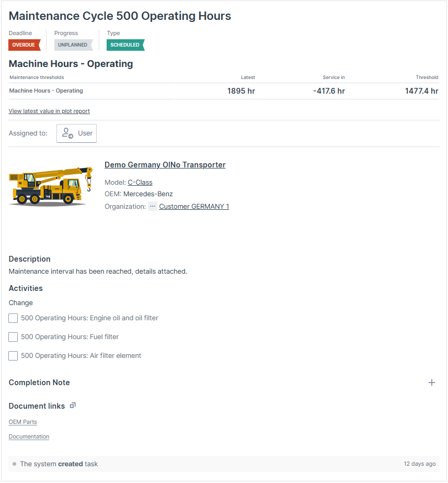
Task: Check Engine oil and oil filter activity
Action: pyautogui.click(x=13, y=318)
